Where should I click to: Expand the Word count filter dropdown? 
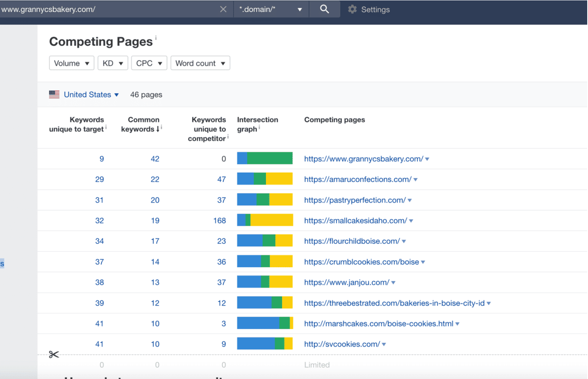pos(200,63)
